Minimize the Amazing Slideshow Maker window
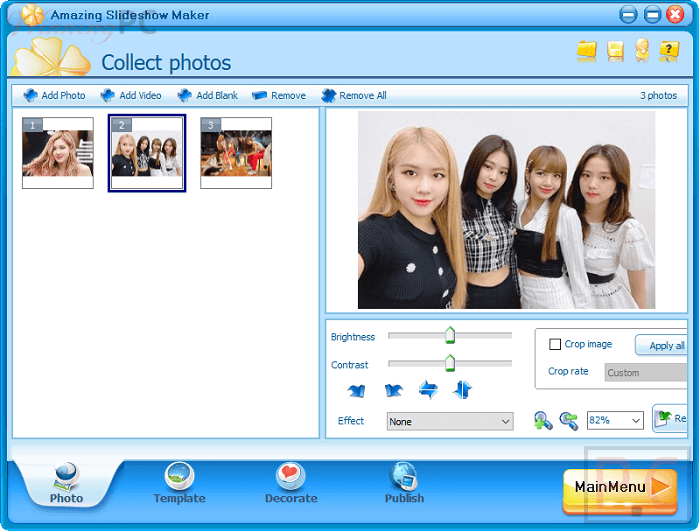 (628, 15)
